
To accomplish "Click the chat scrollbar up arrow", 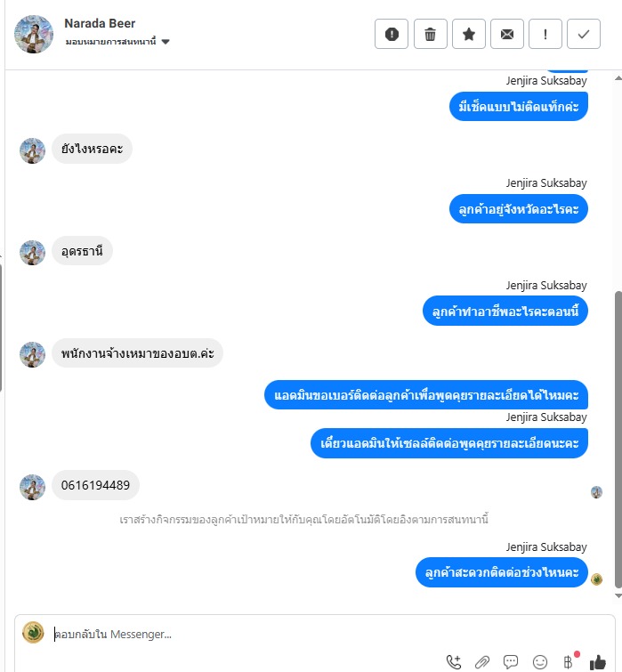I will coord(618,78).
